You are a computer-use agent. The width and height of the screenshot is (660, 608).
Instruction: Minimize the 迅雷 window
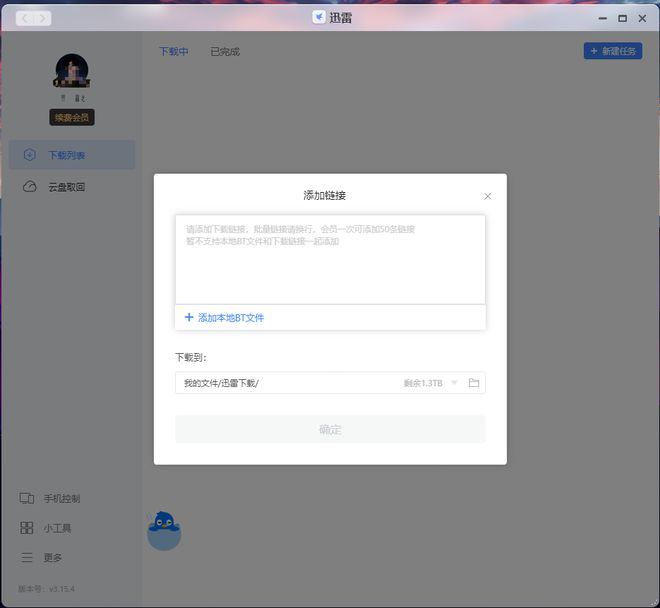(603, 19)
